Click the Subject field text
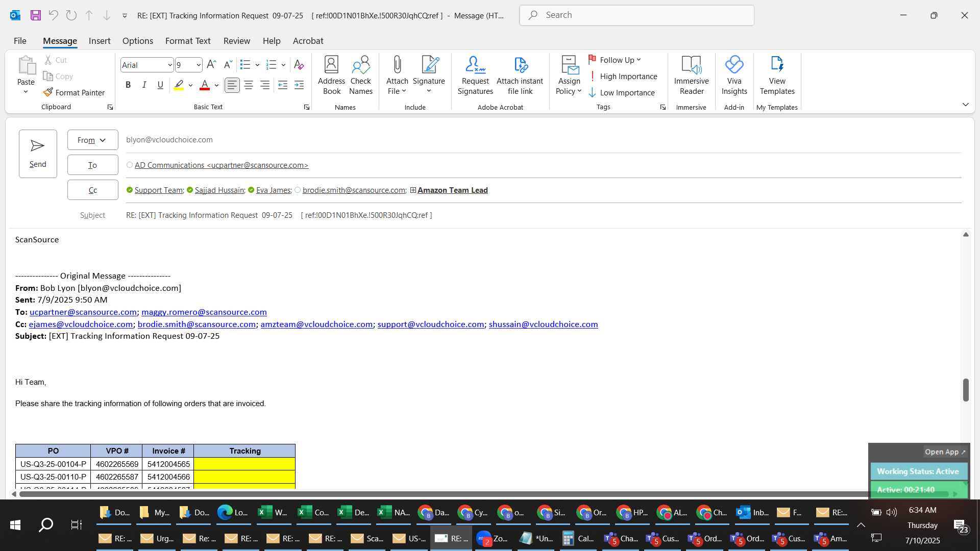This screenshot has width=980, height=551. 279,215
